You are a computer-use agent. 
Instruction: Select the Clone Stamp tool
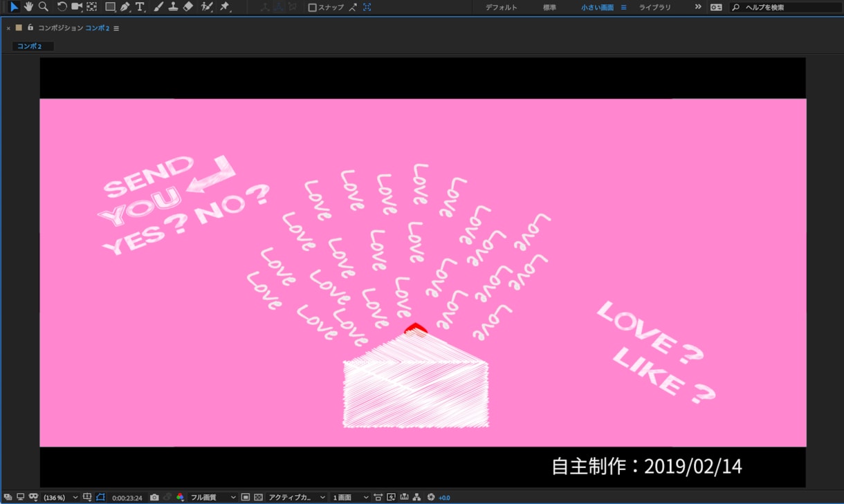[x=173, y=7]
